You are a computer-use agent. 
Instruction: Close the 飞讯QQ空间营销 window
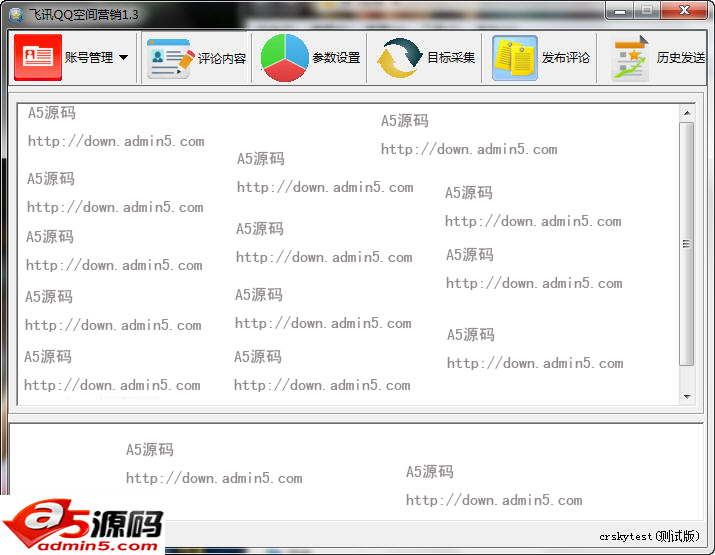point(684,11)
